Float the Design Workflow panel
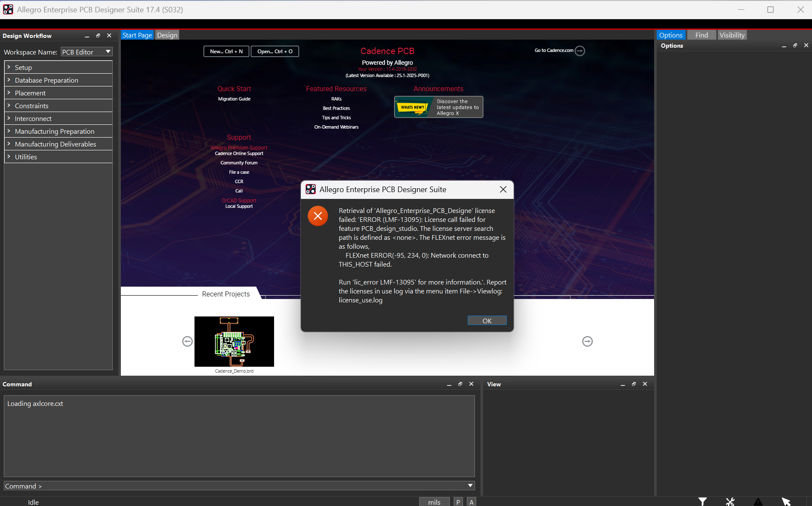812x506 pixels. [98, 36]
